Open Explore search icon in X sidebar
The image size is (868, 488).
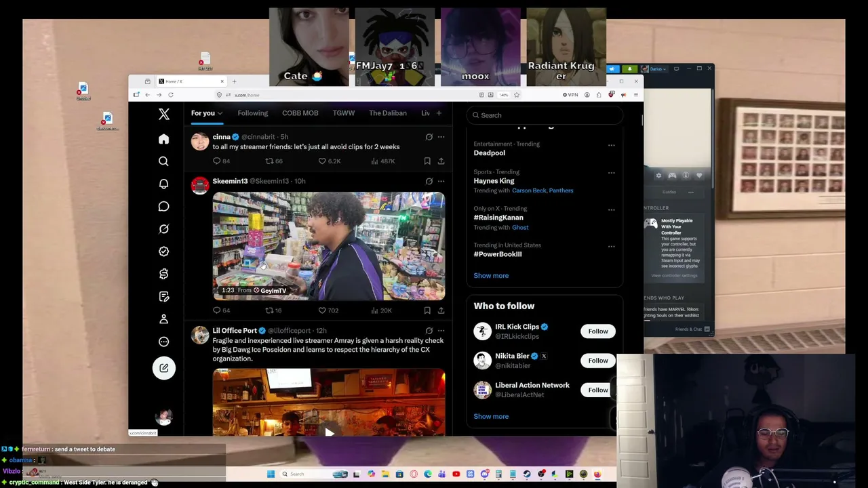pos(163,161)
